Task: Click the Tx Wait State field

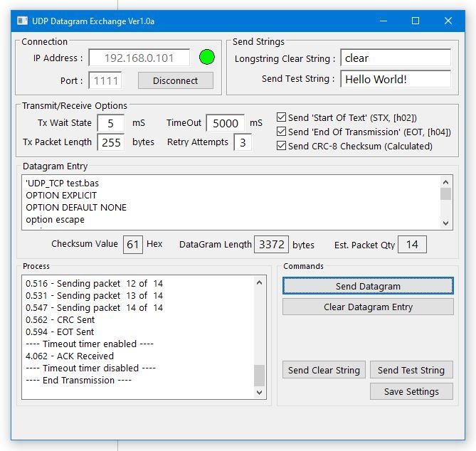Action: tap(111, 123)
